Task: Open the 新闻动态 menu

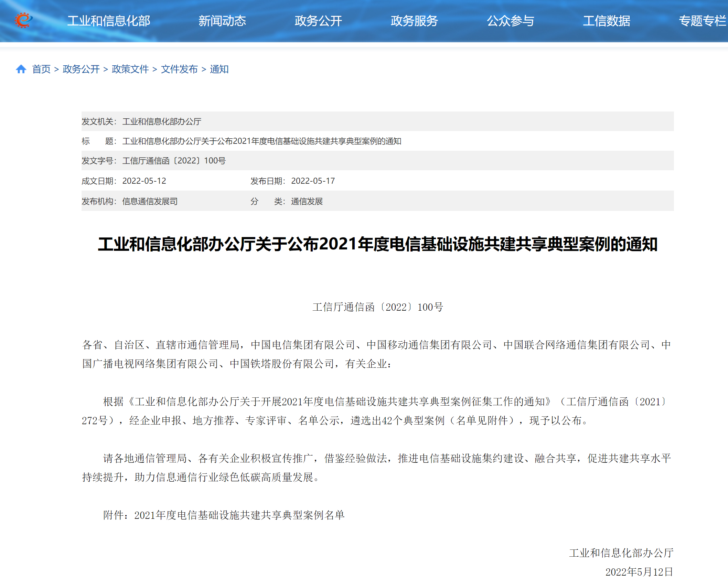Action: (x=222, y=21)
